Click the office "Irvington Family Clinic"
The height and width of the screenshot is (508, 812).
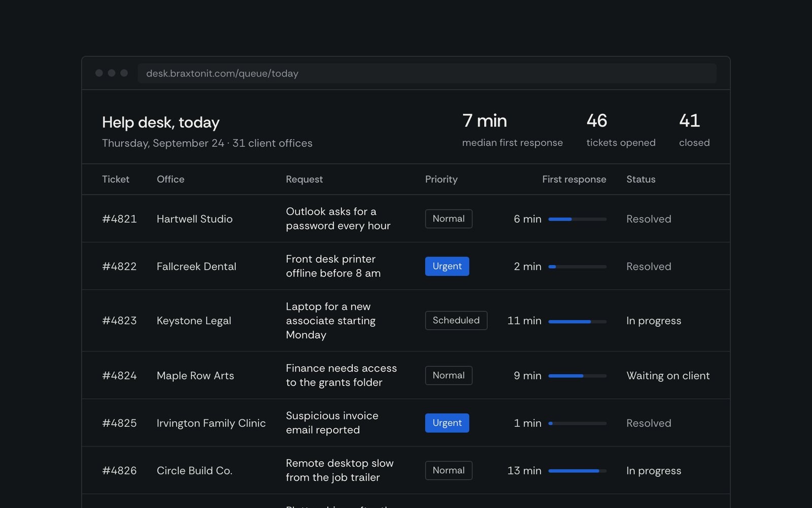click(x=211, y=423)
